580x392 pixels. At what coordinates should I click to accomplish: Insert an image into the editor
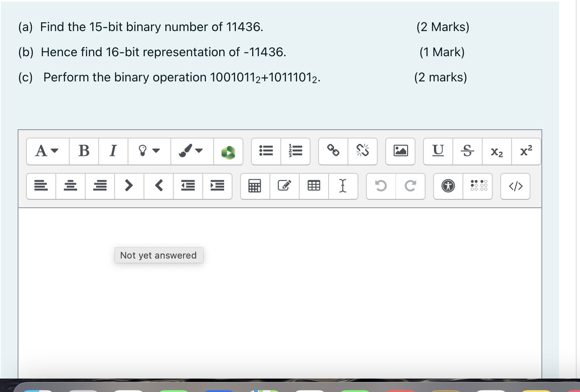click(x=400, y=151)
